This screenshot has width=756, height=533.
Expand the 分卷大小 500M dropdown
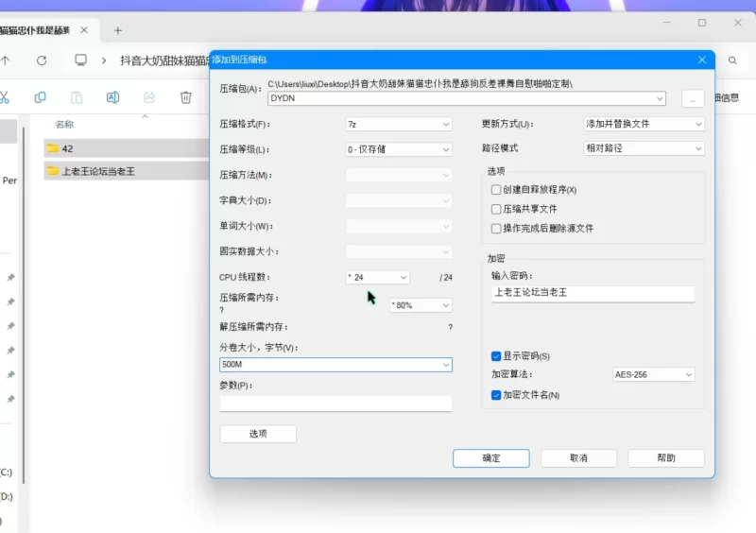coord(446,365)
